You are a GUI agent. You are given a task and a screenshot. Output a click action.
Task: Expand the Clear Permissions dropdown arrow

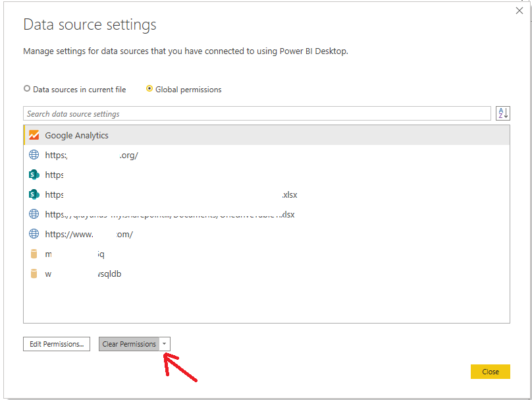click(165, 344)
